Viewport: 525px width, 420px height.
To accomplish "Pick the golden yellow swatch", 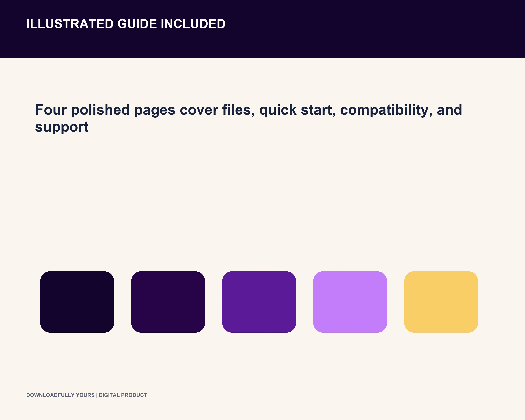I will point(441,302).
